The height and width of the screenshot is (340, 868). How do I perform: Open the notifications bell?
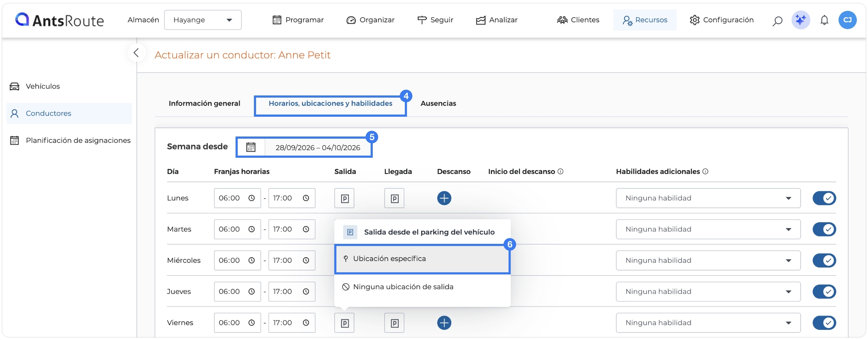(x=824, y=20)
